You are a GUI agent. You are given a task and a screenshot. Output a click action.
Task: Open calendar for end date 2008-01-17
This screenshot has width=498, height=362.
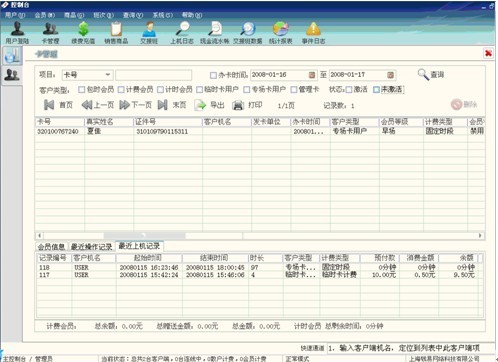point(390,75)
